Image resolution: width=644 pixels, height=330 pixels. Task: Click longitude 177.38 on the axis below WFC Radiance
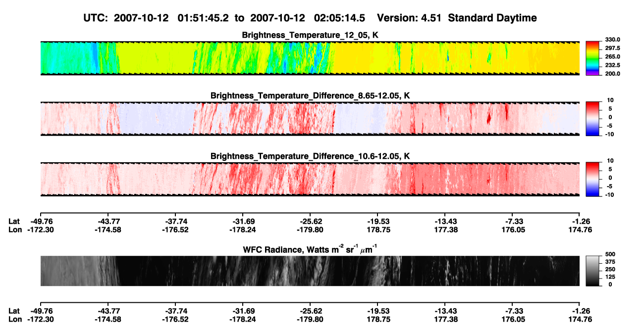point(446,319)
